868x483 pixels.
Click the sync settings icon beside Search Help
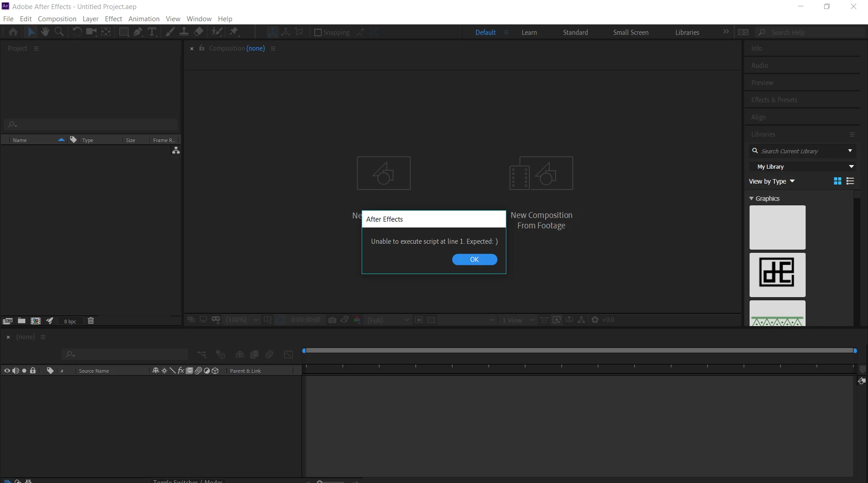click(743, 32)
